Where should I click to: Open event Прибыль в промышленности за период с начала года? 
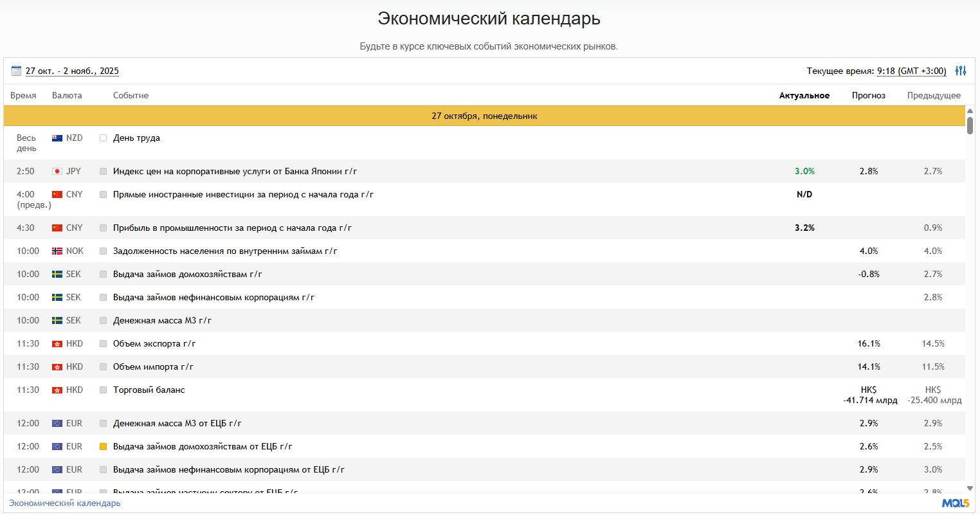[x=232, y=228]
